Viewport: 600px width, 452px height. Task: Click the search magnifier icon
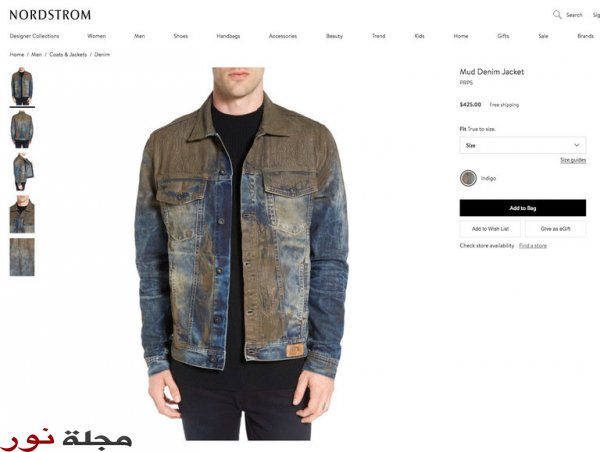[557, 15]
